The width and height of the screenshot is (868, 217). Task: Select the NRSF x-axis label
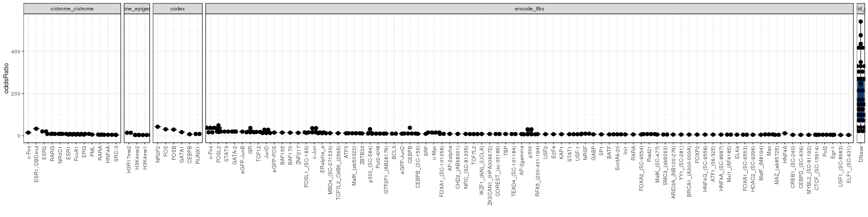point(585,152)
